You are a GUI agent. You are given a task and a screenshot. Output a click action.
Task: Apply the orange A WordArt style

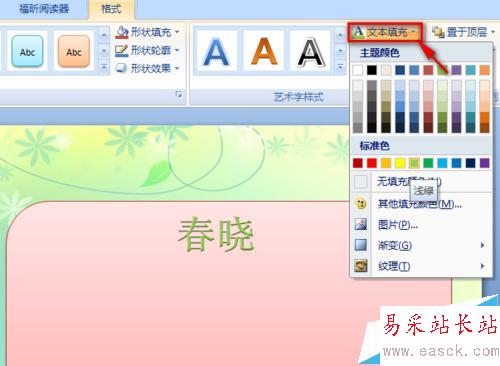[x=264, y=52]
